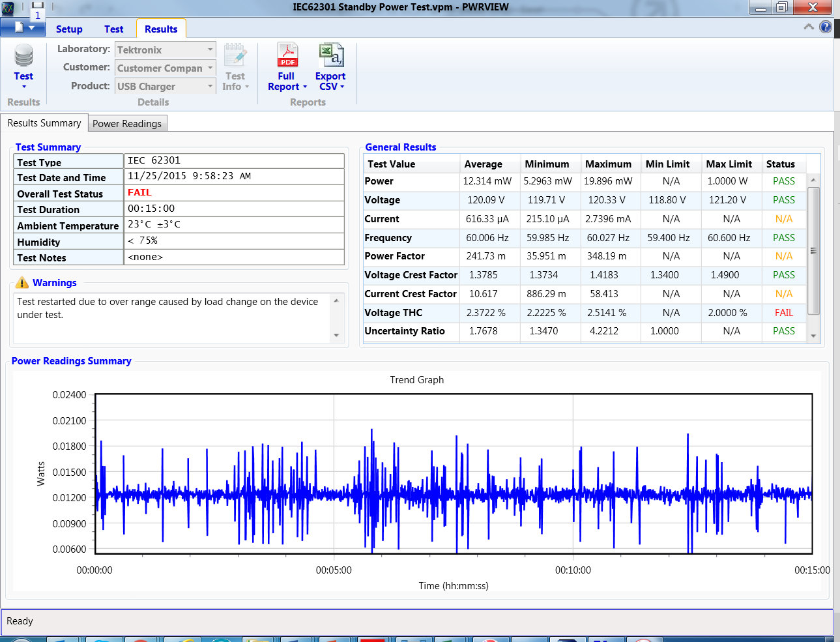Switch to the Setup ribbon tab
The height and width of the screenshot is (642, 840).
point(69,29)
